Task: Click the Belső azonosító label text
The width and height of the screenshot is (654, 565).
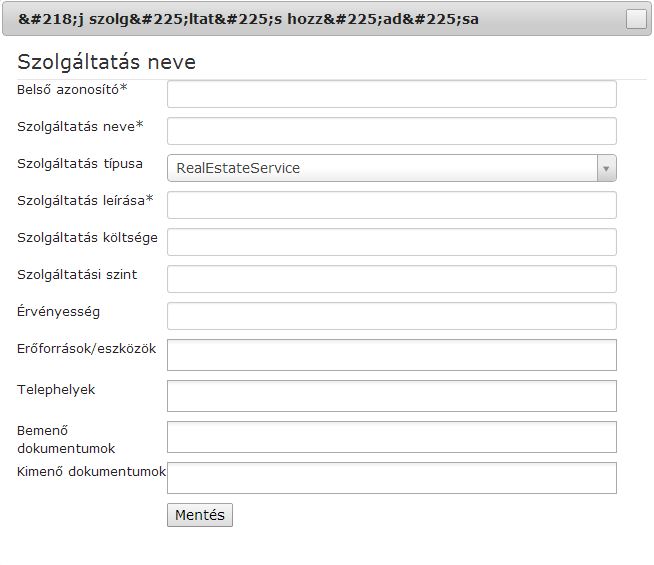Action: pos(72,90)
